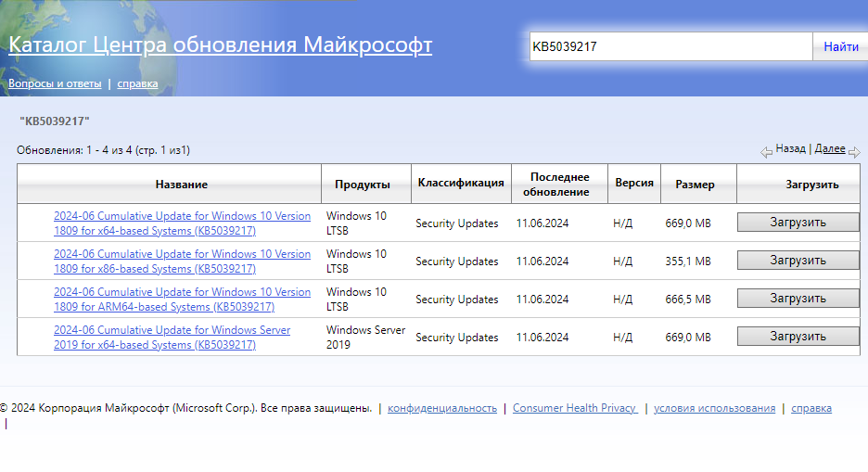Click the KB5039217 search input field
Screen dimensions: 868x472
670,46
